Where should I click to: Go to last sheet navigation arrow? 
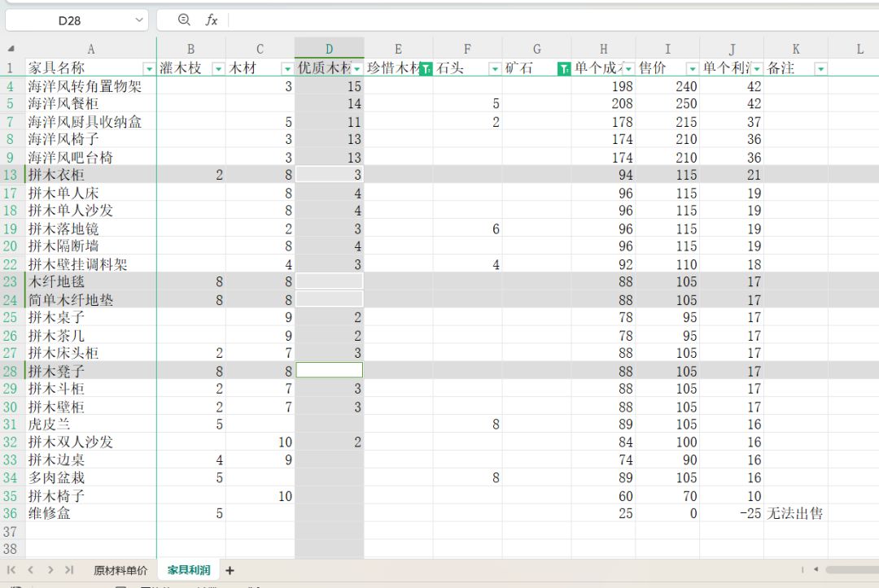[69, 570]
